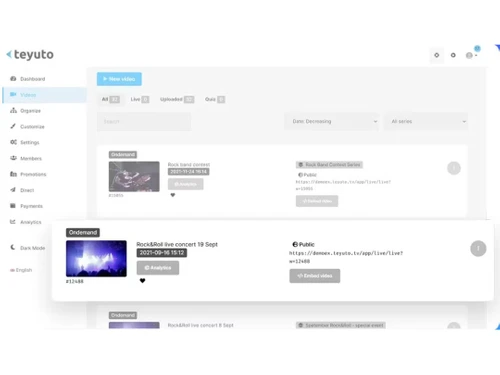Viewport: 500px width, 375px height.
Task: Click the September Rock&Roll special event tag
Action: tap(341, 325)
